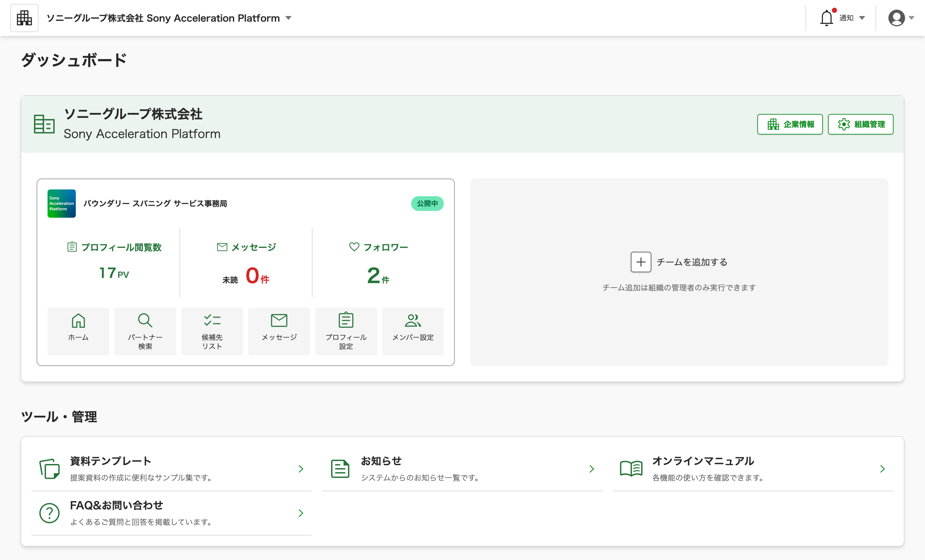The image size is (925, 560).
Task: Open パートナー検索 via the search icon
Action: click(x=145, y=320)
